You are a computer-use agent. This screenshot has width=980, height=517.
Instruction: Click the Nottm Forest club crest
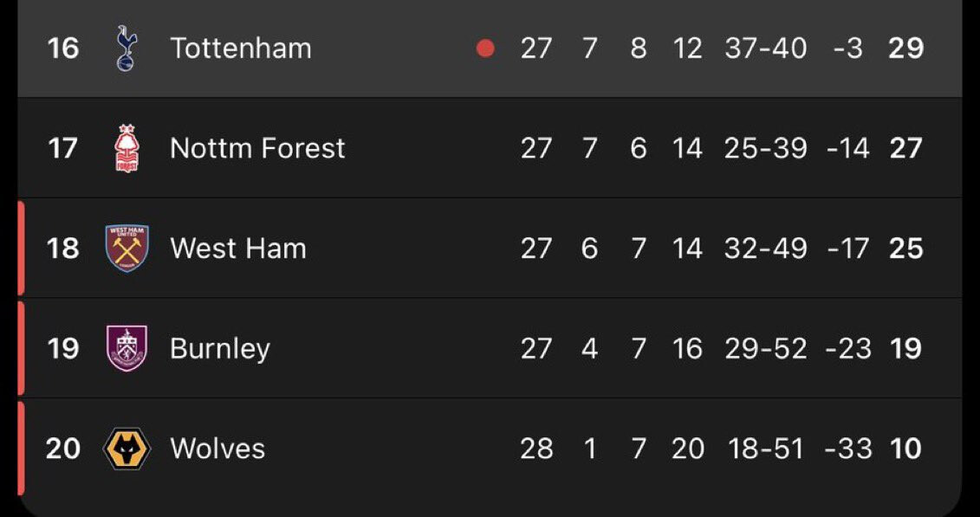coord(127,148)
